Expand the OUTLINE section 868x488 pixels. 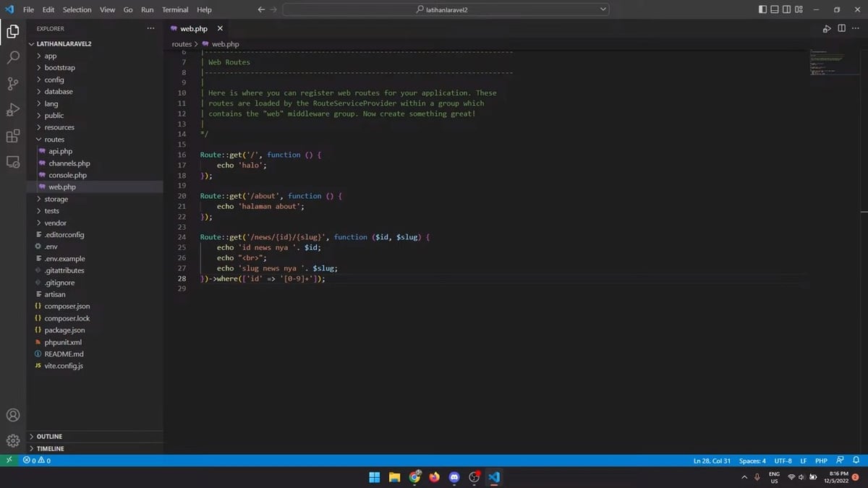point(49,437)
